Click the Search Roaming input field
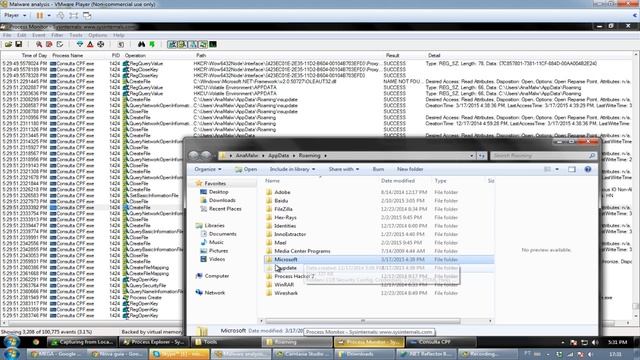Viewport: 640px width, 360px height. 543,156
